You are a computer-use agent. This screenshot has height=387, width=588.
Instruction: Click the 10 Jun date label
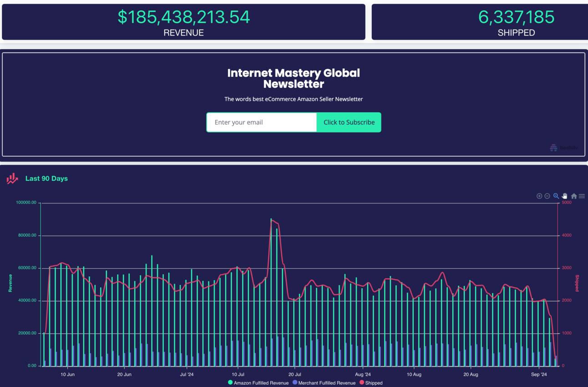67,375
